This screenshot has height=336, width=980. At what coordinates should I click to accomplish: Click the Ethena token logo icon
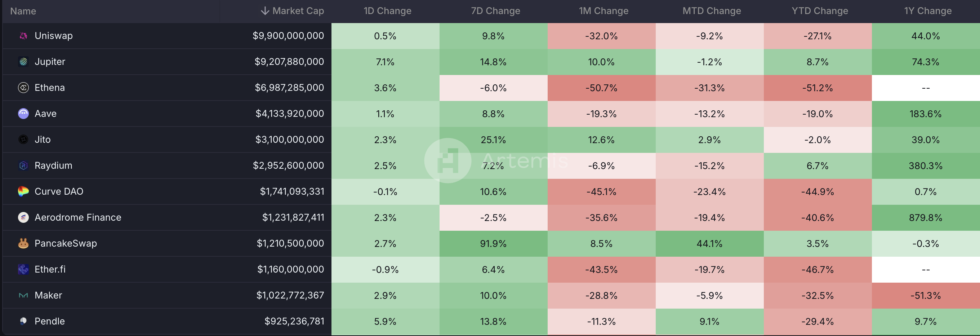23,88
